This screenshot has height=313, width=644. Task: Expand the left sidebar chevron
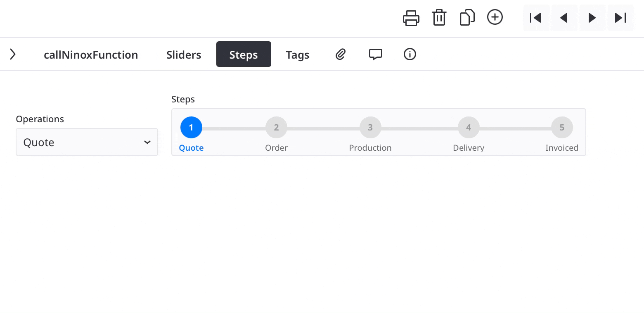(13, 54)
